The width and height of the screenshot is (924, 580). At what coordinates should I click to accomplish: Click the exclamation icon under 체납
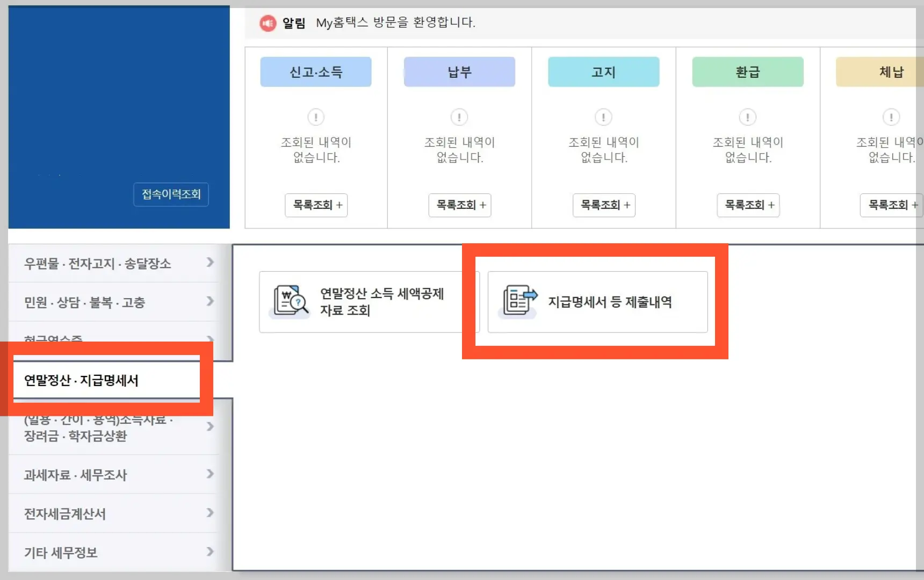click(891, 117)
